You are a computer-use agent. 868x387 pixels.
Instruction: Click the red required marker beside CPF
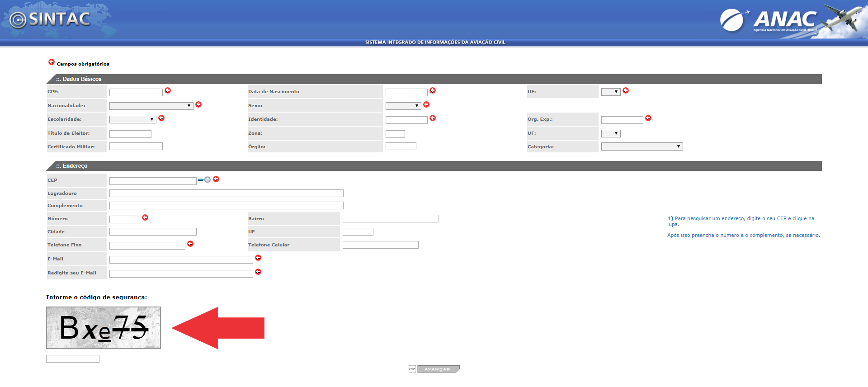[168, 91]
